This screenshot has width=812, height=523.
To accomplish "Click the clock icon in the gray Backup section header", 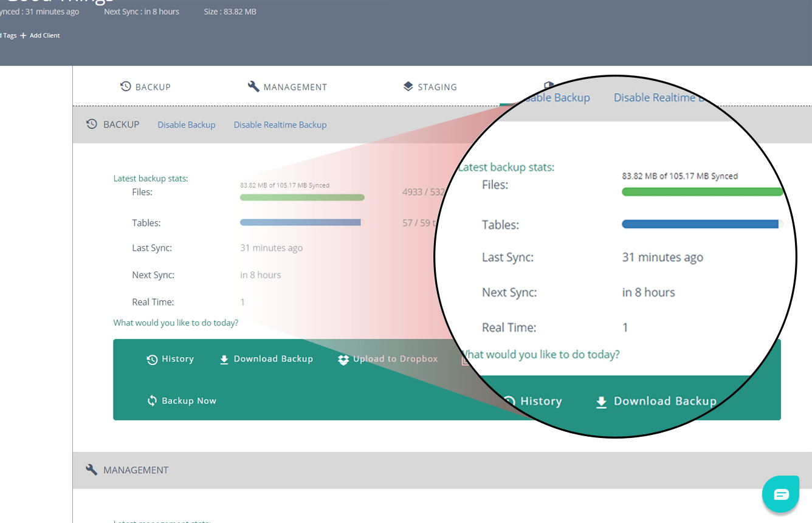I will pyautogui.click(x=92, y=124).
